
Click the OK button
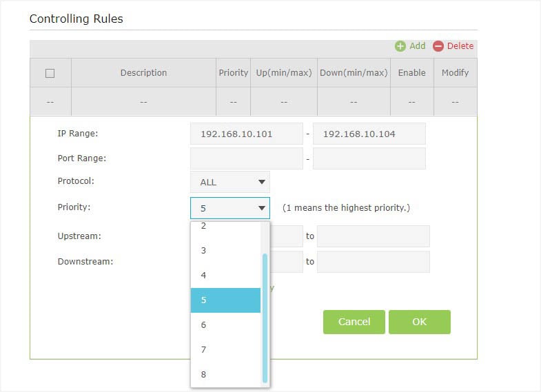420,322
